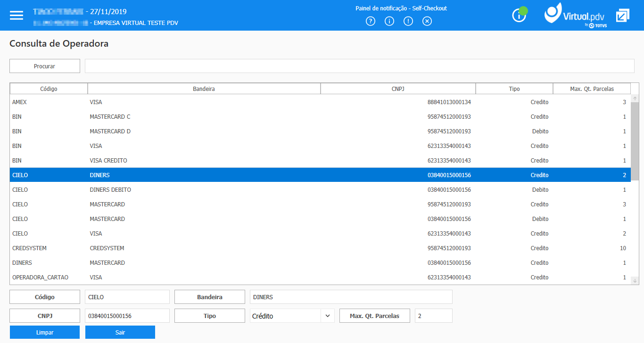644x343 pixels.
Task: Click the Limpar button
Action: (45, 332)
